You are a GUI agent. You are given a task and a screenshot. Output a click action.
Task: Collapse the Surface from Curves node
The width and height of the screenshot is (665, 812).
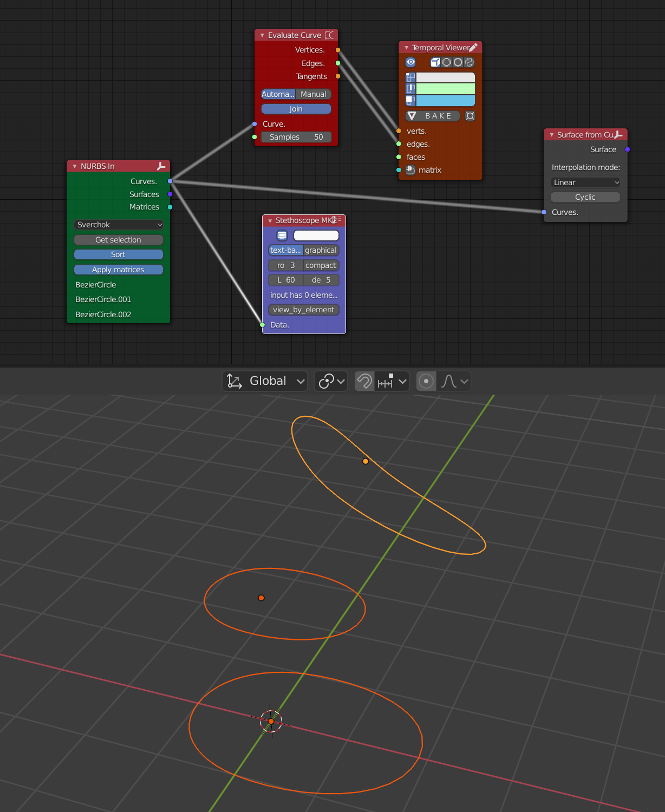pos(551,135)
